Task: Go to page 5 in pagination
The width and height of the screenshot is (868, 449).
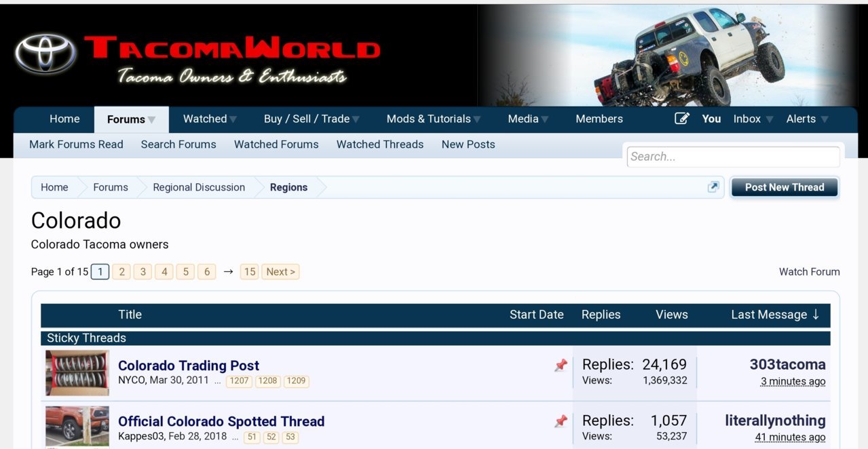Action: pyautogui.click(x=185, y=272)
